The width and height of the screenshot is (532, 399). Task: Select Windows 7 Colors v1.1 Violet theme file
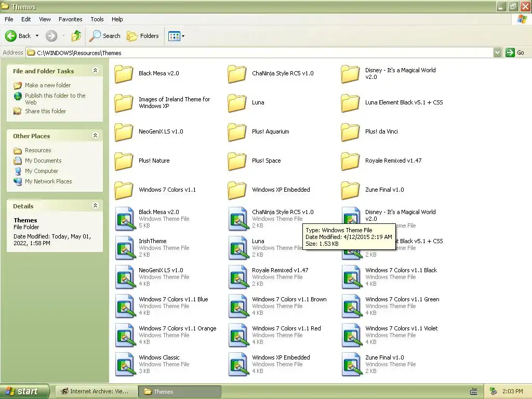352,336
